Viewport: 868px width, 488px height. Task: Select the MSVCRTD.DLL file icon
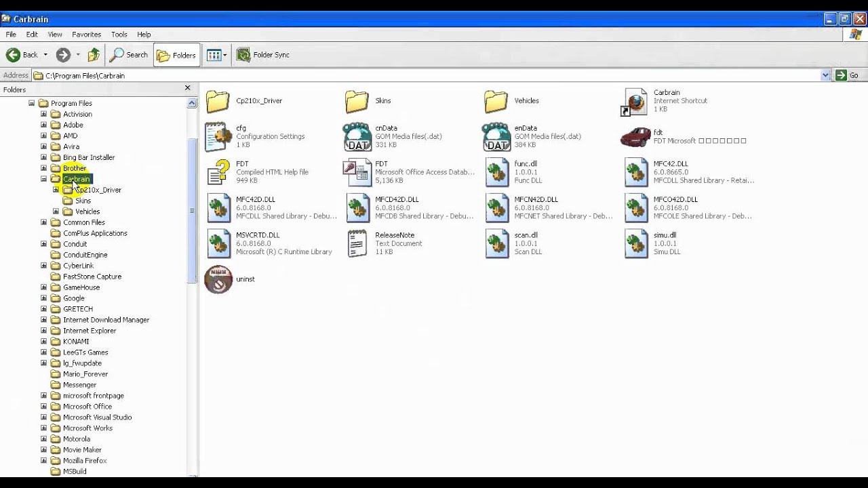218,243
